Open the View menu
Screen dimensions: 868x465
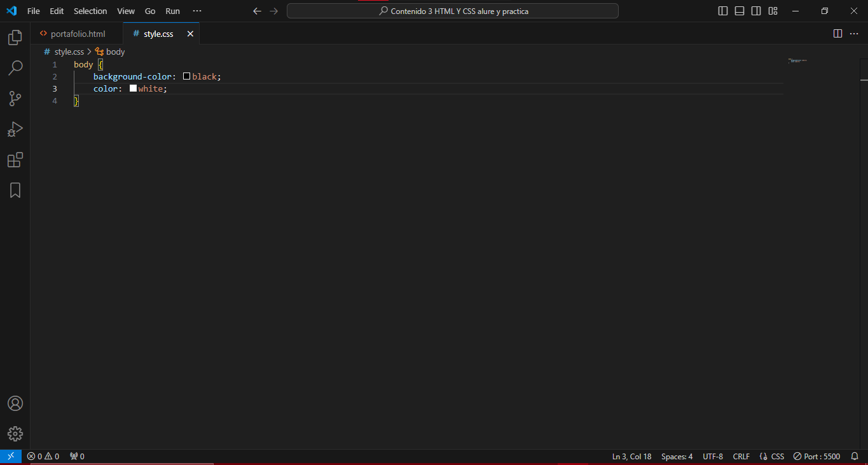point(126,11)
